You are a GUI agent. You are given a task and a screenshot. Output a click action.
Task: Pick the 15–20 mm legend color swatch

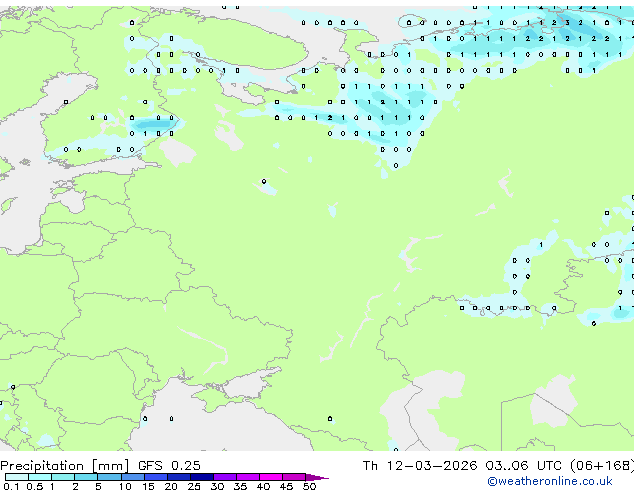pos(156,477)
